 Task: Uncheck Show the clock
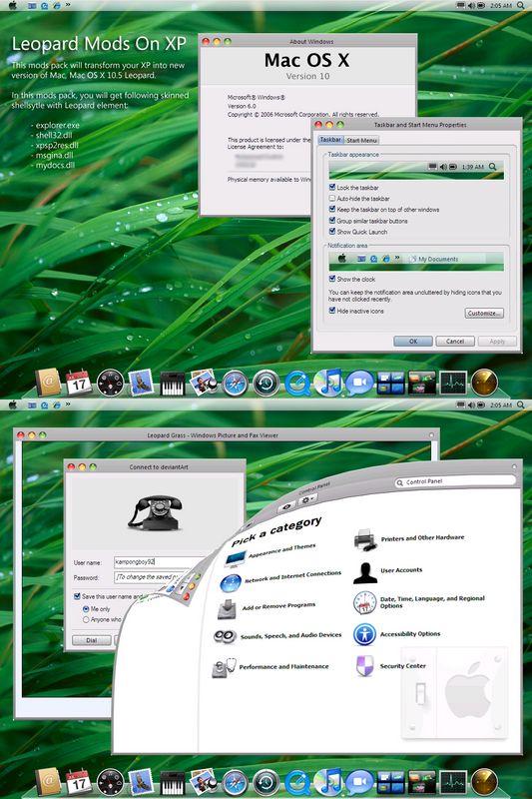332,279
